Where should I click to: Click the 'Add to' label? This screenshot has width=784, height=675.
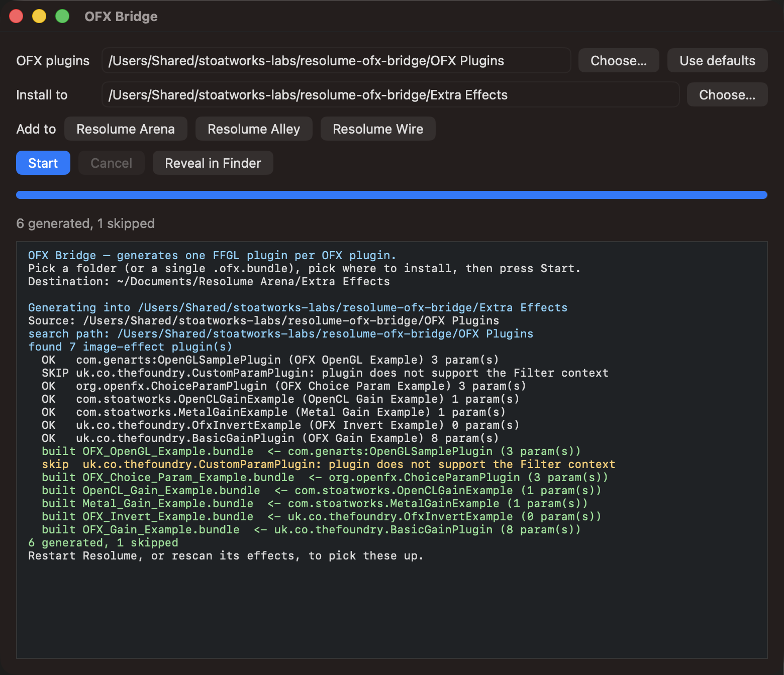pyautogui.click(x=36, y=129)
